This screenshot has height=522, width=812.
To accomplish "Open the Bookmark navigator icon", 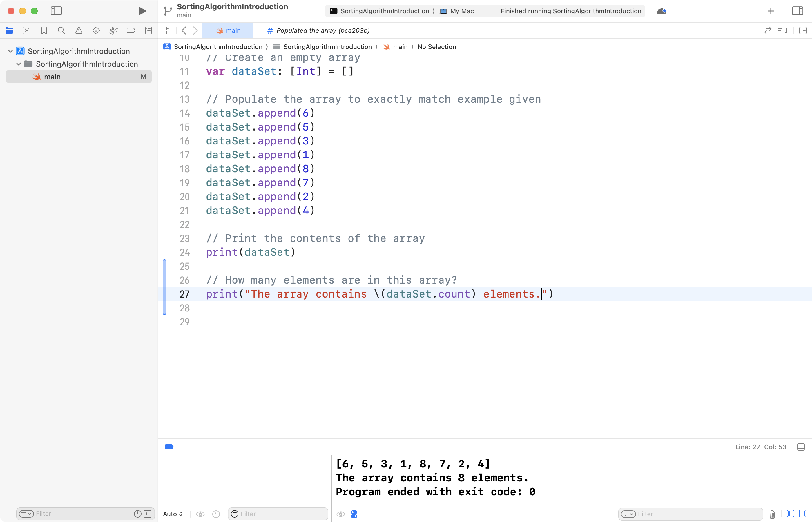I will pyautogui.click(x=44, y=30).
